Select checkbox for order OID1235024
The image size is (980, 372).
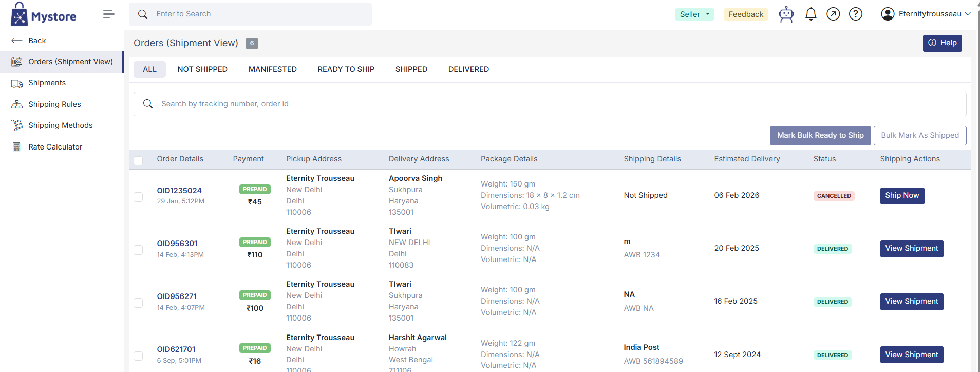pos(138,197)
